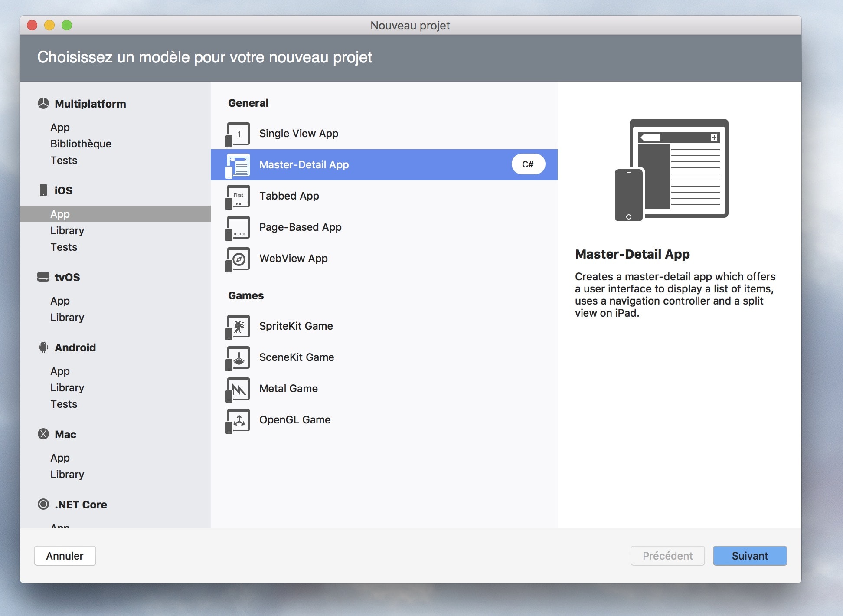Click the Mac category icon
The height and width of the screenshot is (616, 843).
click(x=43, y=434)
